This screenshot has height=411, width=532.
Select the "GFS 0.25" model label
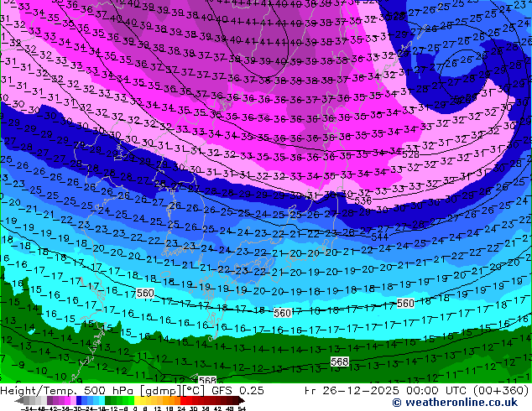coord(237,391)
